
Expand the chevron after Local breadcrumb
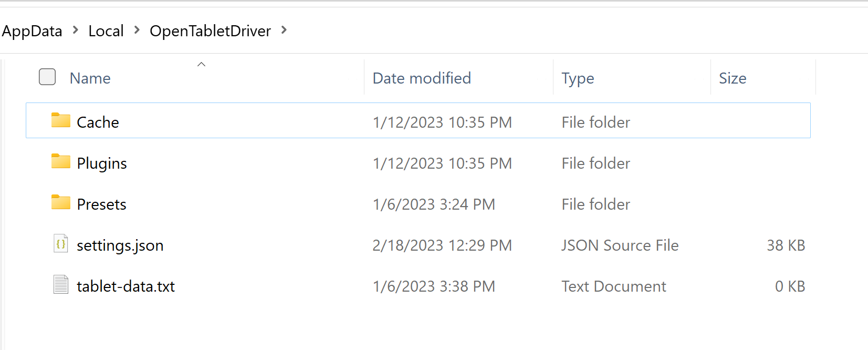point(137,30)
